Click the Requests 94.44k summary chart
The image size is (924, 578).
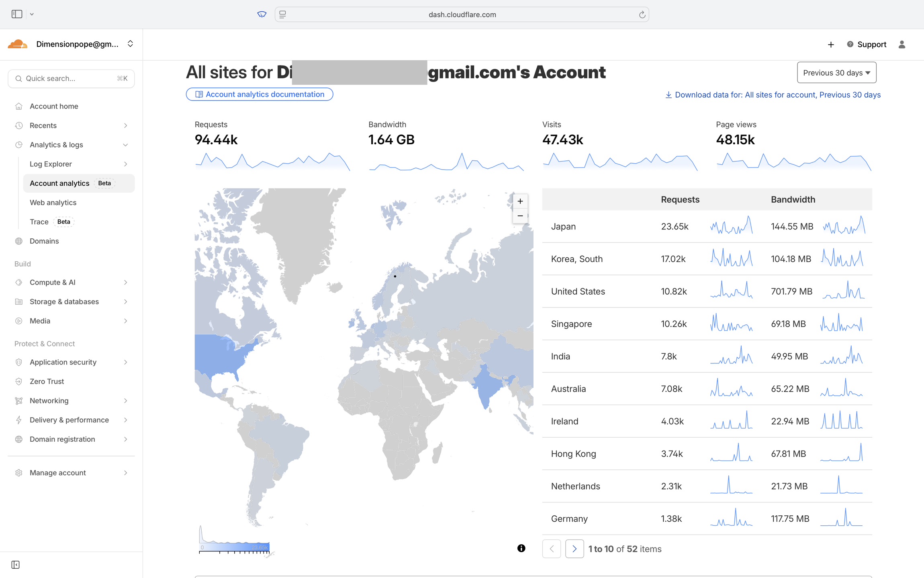[273, 162]
